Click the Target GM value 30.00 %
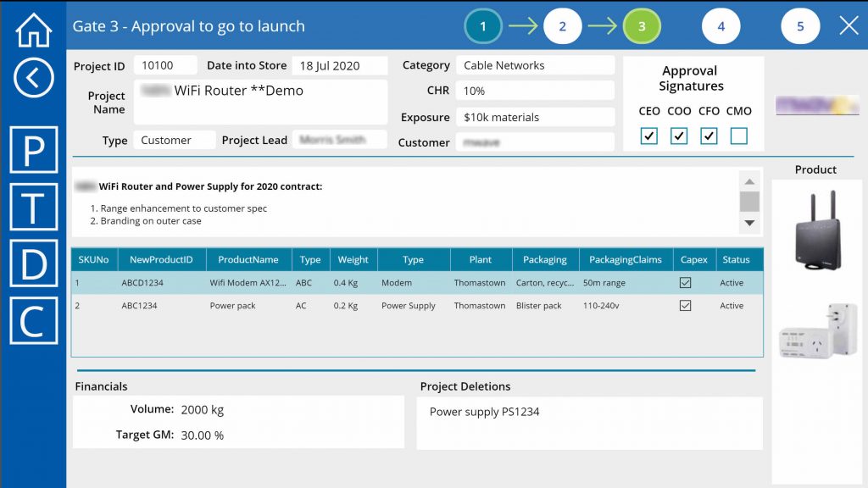868x488 pixels. pyautogui.click(x=202, y=435)
